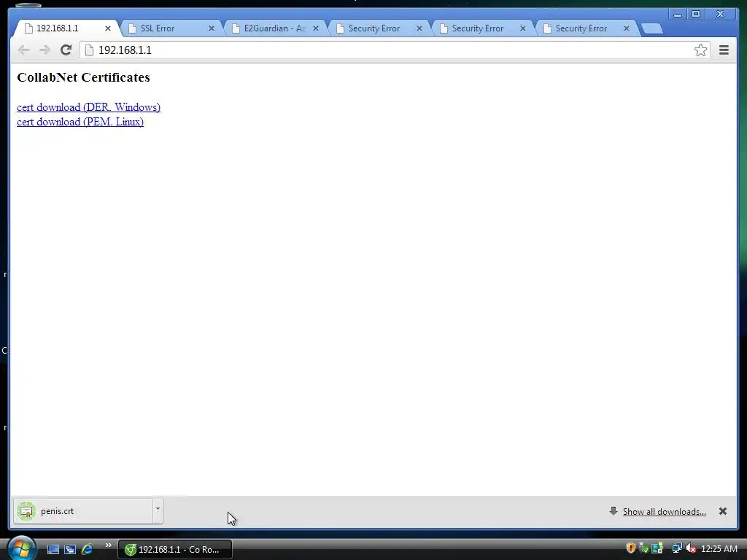Screen dimensions: 747x560
Task: Bookmark this page with the star icon
Action: tap(700, 50)
